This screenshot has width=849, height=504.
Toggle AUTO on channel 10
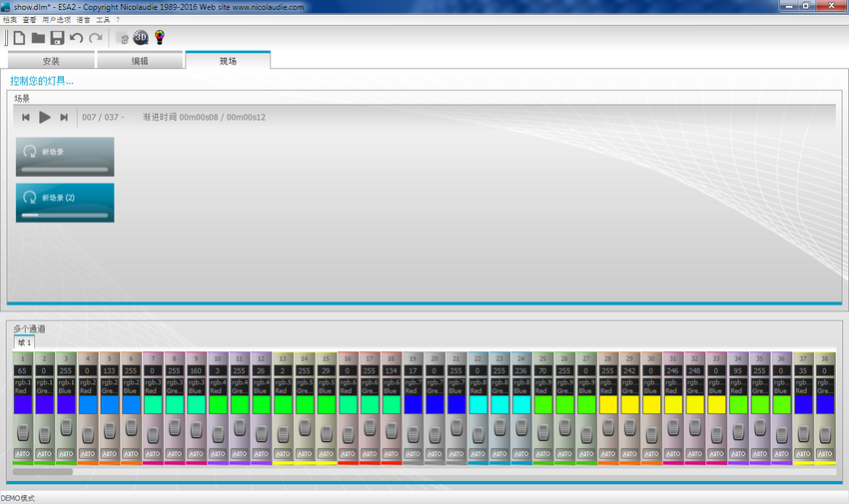pyautogui.click(x=218, y=454)
